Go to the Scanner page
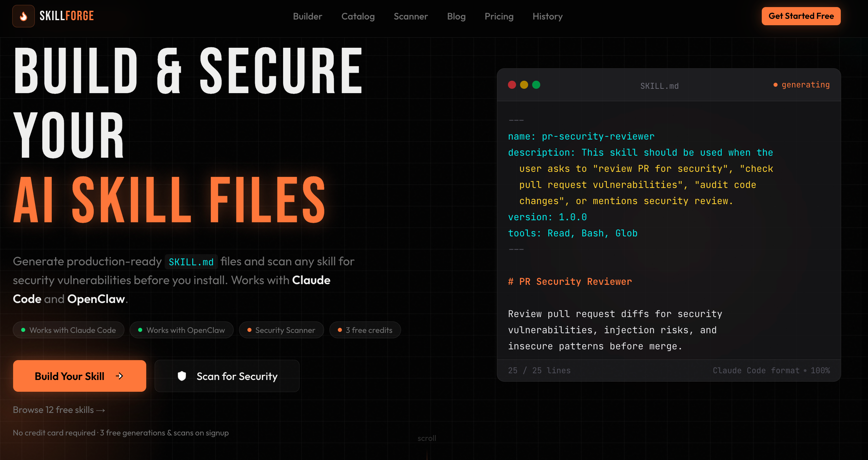Image resolution: width=868 pixels, height=460 pixels. 410,16
